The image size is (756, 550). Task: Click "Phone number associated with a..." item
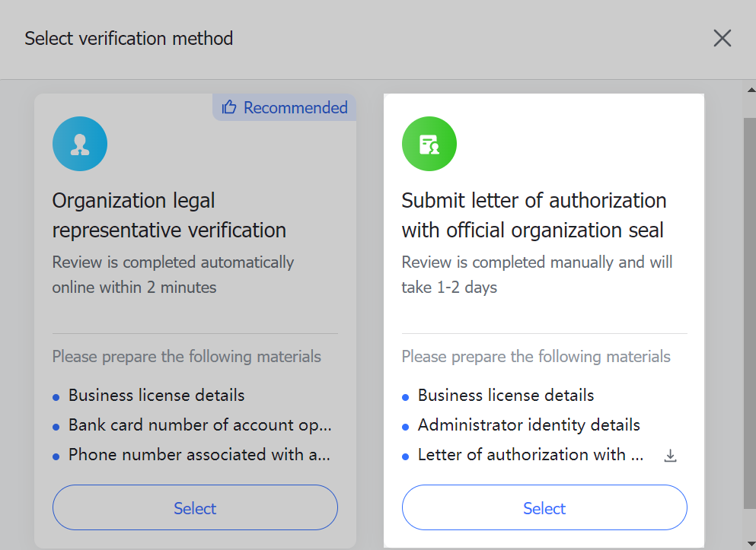[199, 454]
